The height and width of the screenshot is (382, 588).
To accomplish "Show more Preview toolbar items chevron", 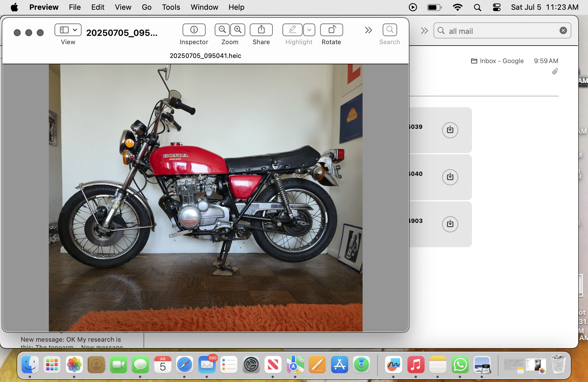I will [x=368, y=30].
